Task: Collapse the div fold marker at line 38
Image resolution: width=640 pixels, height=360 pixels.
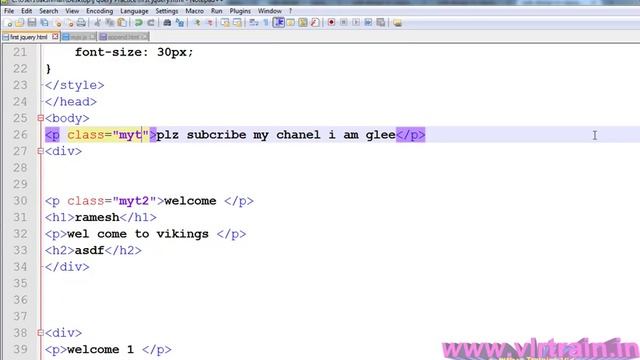Action: point(40,333)
